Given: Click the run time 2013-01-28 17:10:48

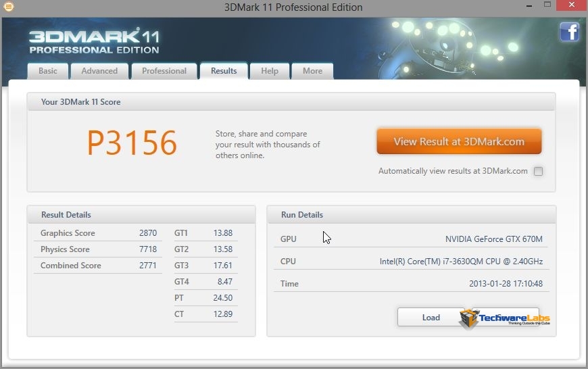Looking at the screenshot, I should [506, 283].
